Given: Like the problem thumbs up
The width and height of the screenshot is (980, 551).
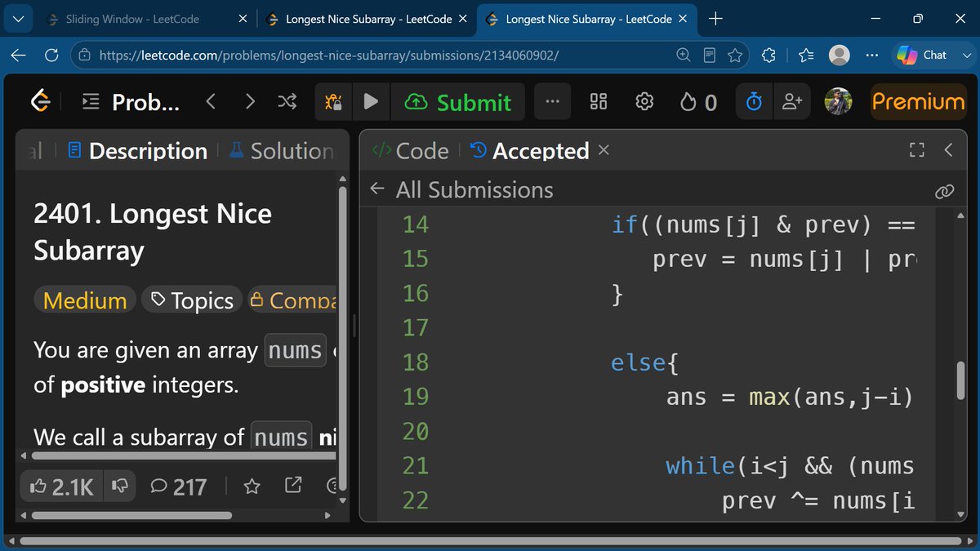Looking at the screenshot, I should (61, 487).
